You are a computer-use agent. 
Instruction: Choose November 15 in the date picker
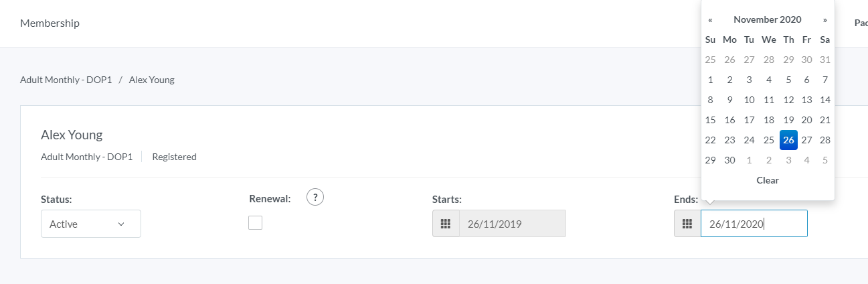pos(710,120)
